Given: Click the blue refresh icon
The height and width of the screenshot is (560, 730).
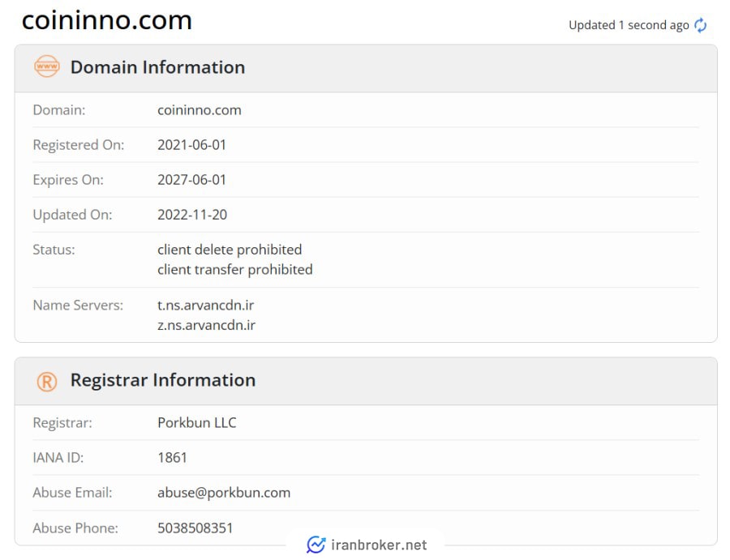Looking at the screenshot, I should click(x=700, y=25).
